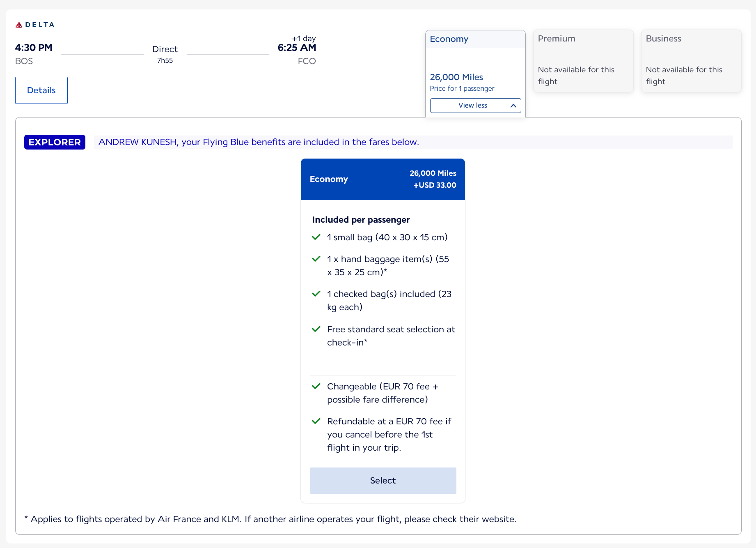This screenshot has height=548, width=756.
Task: Click the Select button for Economy fare
Action: tap(383, 481)
